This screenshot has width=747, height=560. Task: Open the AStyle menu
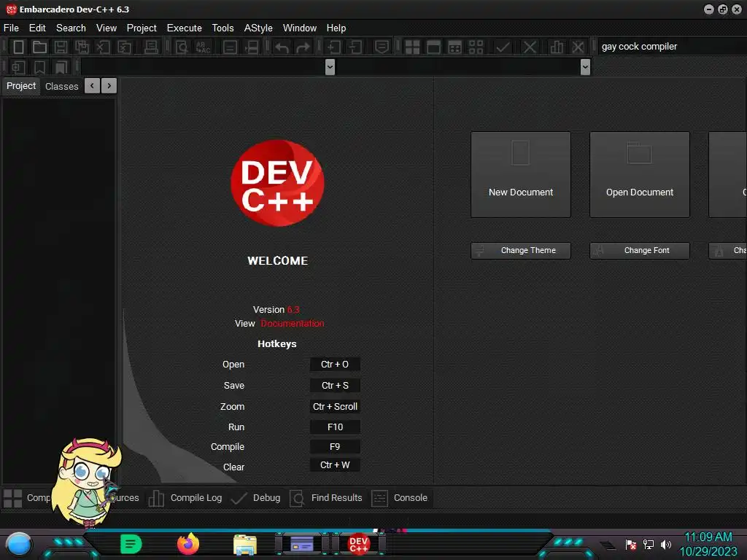click(x=258, y=28)
